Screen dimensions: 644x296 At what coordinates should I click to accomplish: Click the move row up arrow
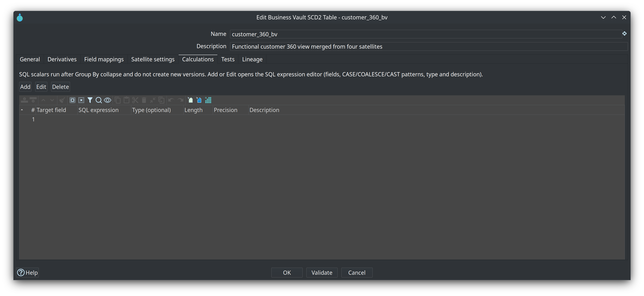(x=43, y=100)
